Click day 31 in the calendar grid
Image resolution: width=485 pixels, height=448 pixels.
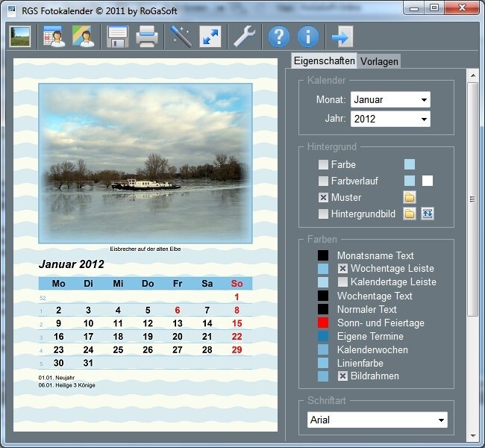(88, 363)
